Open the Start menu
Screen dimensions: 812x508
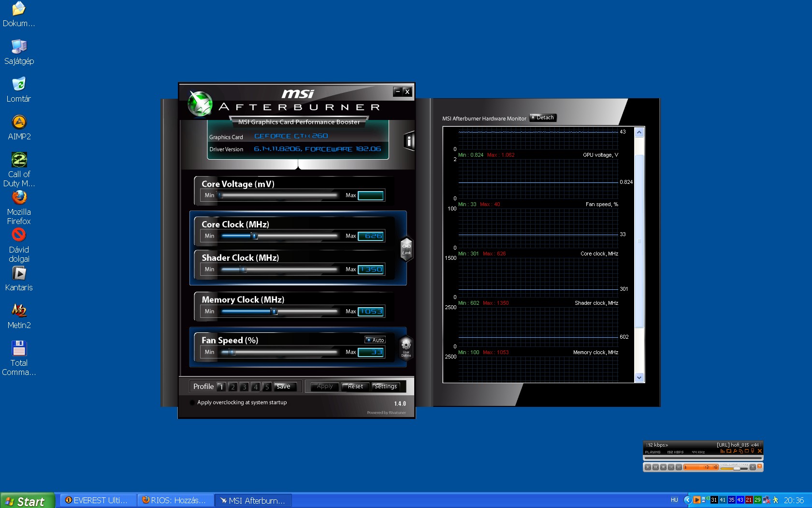[27, 501]
